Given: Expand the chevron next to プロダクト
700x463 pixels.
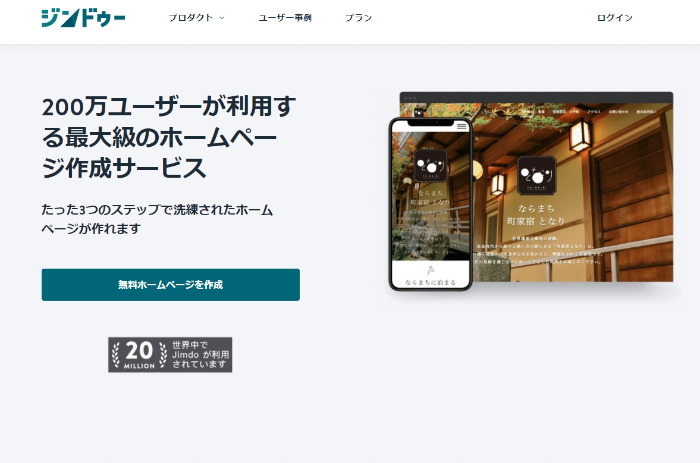Looking at the screenshot, I should pos(222,18).
